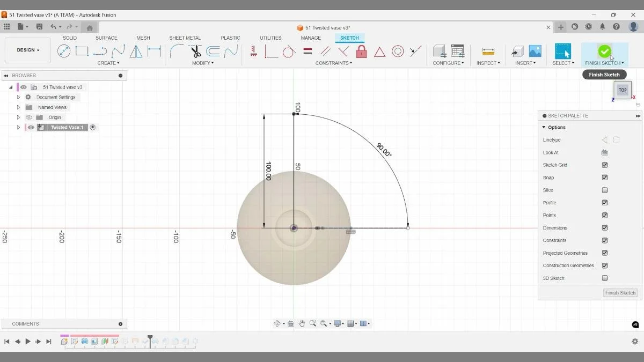Open the MANAGE ribbon tab
644x362 pixels.
pos(310,38)
